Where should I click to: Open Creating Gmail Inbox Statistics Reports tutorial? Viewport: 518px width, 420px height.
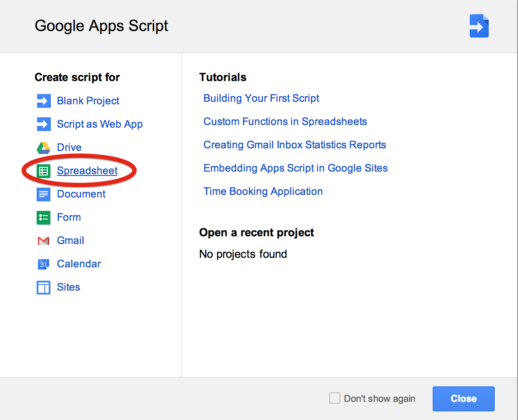tap(294, 145)
